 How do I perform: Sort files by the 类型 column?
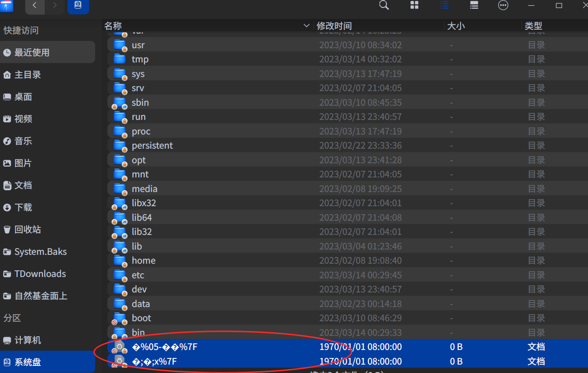tap(534, 26)
